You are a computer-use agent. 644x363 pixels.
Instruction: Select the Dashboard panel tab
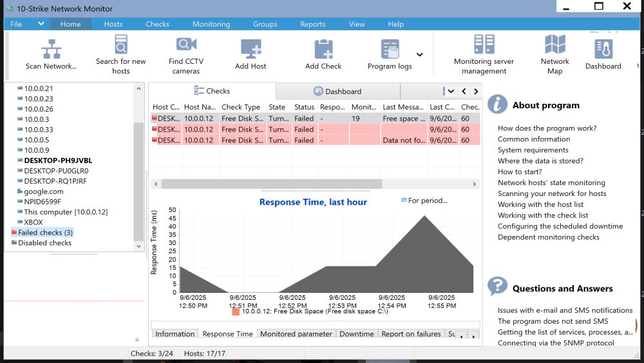(337, 92)
